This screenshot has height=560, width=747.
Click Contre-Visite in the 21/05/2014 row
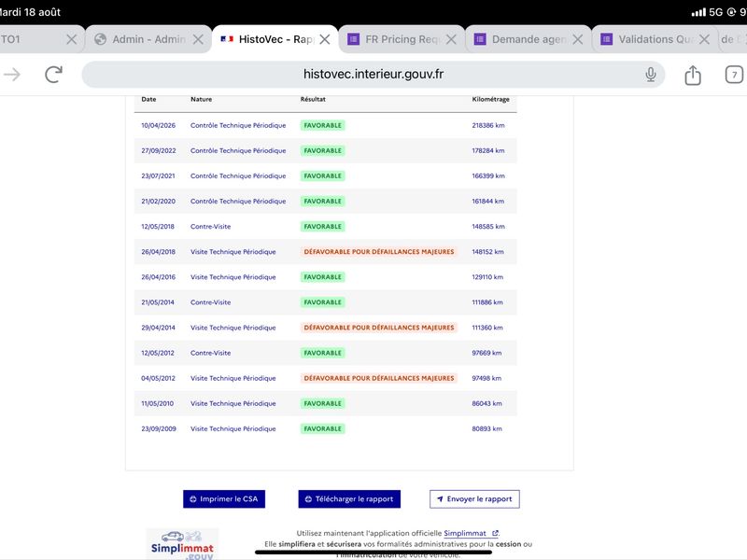211,301
